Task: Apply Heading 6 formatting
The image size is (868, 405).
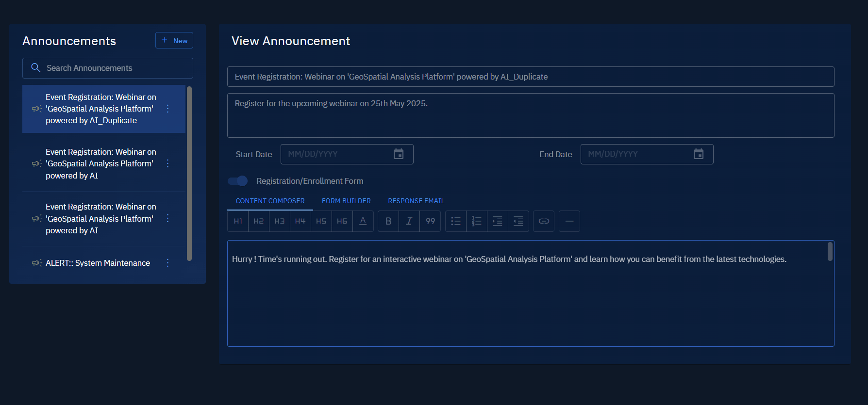Action: (342, 221)
